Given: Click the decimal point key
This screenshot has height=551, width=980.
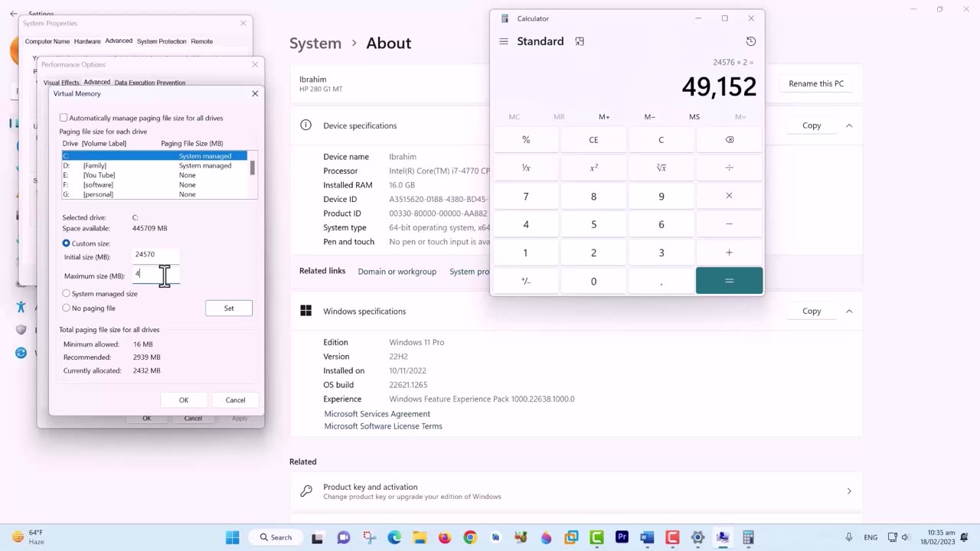Looking at the screenshot, I should (x=661, y=281).
